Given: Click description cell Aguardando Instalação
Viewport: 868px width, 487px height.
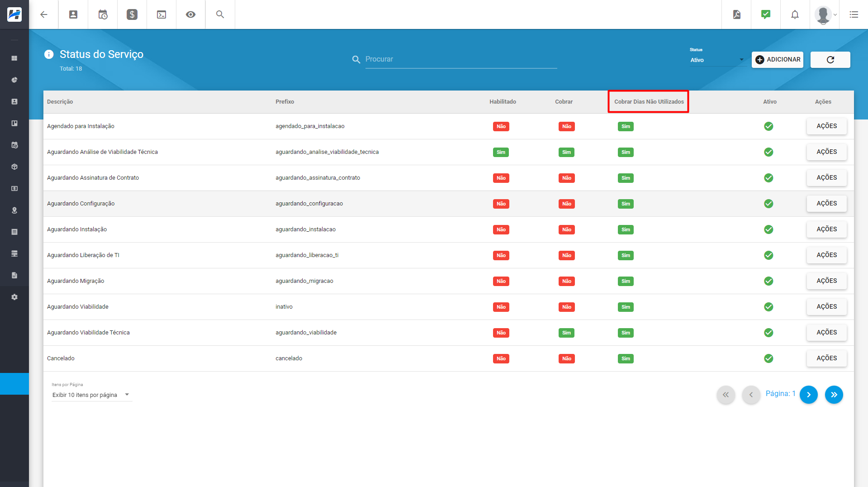Looking at the screenshot, I should pyautogui.click(x=77, y=229).
